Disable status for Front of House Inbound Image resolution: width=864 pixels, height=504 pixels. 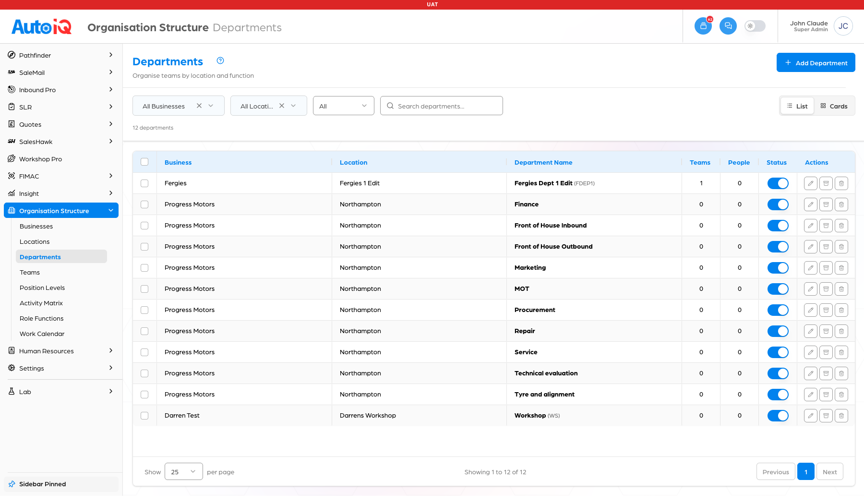[x=778, y=226]
